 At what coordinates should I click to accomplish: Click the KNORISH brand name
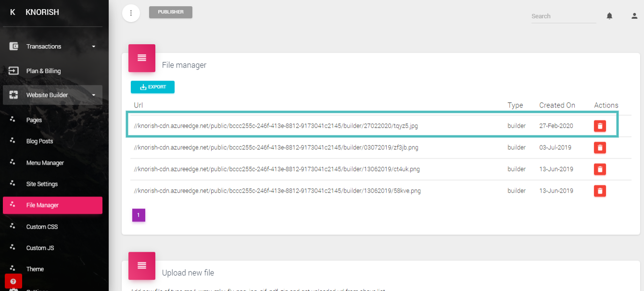(x=42, y=12)
